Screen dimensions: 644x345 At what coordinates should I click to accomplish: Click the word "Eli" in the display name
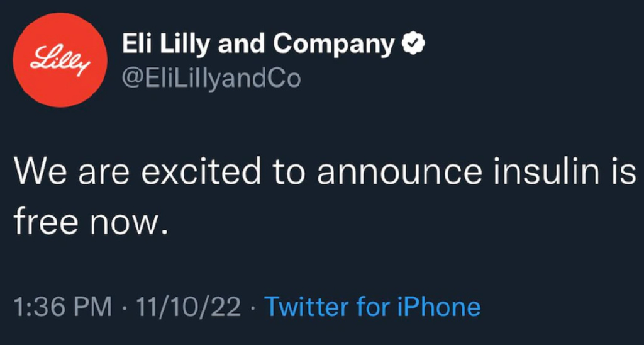click(x=135, y=44)
